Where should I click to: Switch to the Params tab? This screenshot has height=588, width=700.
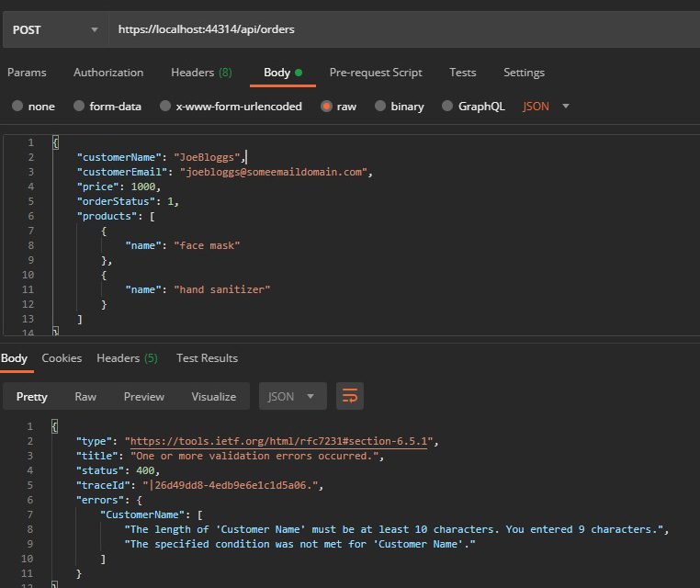pos(27,73)
